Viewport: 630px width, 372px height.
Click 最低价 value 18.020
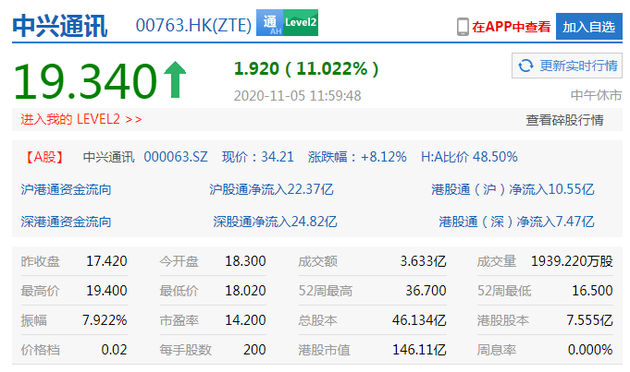click(x=245, y=290)
